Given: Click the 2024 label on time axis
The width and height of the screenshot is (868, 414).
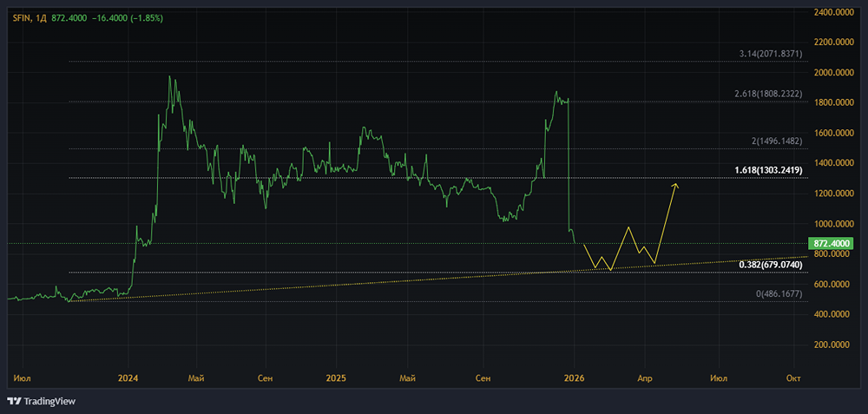Looking at the screenshot, I should [x=128, y=378].
